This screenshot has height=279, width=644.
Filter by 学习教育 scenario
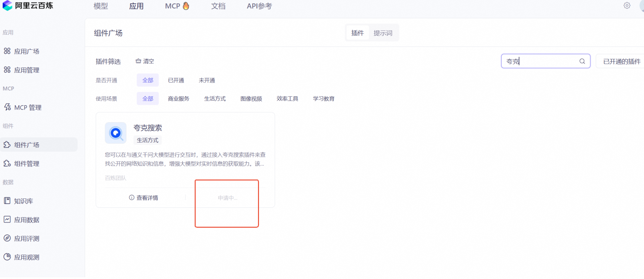pyautogui.click(x=324, y=99)
